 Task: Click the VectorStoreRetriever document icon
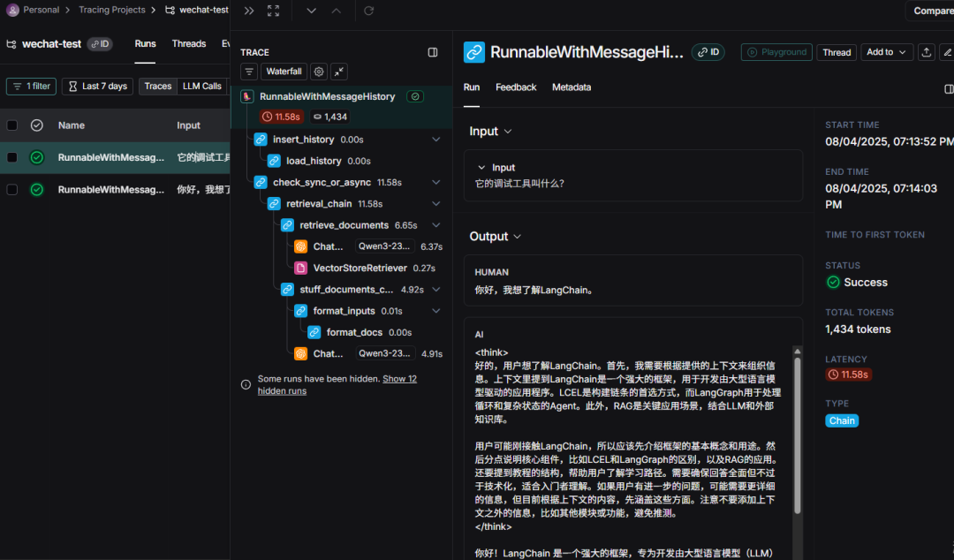point(300,268)
